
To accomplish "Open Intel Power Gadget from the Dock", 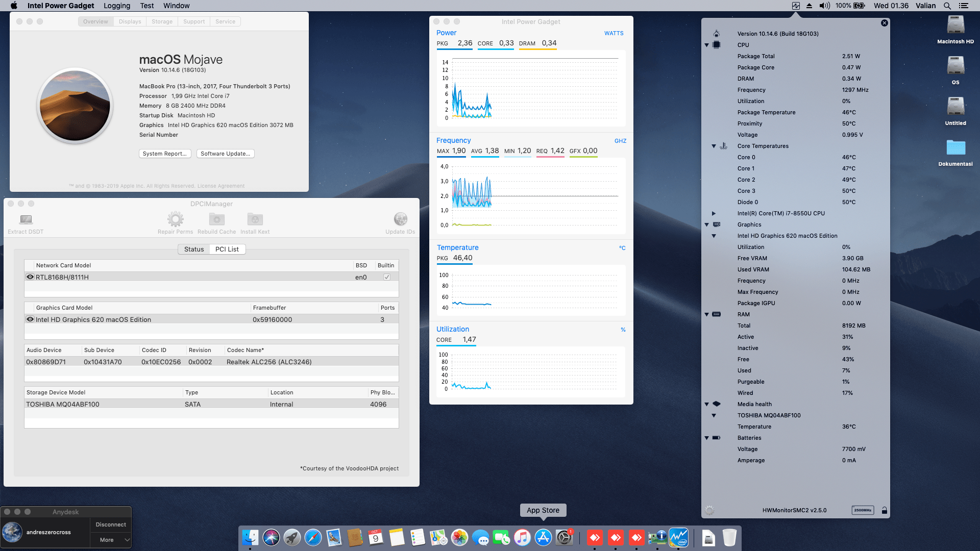I will [679, 537].
